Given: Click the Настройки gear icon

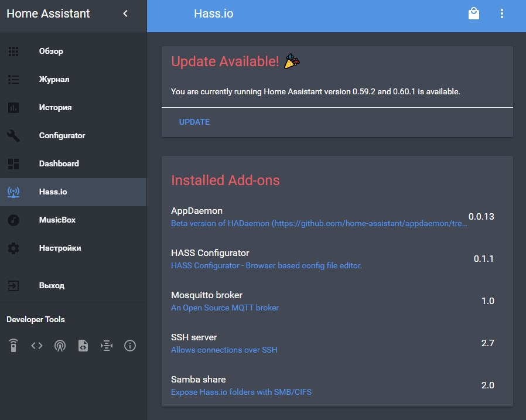Looking at the screenshot, I should click(13, 248).
